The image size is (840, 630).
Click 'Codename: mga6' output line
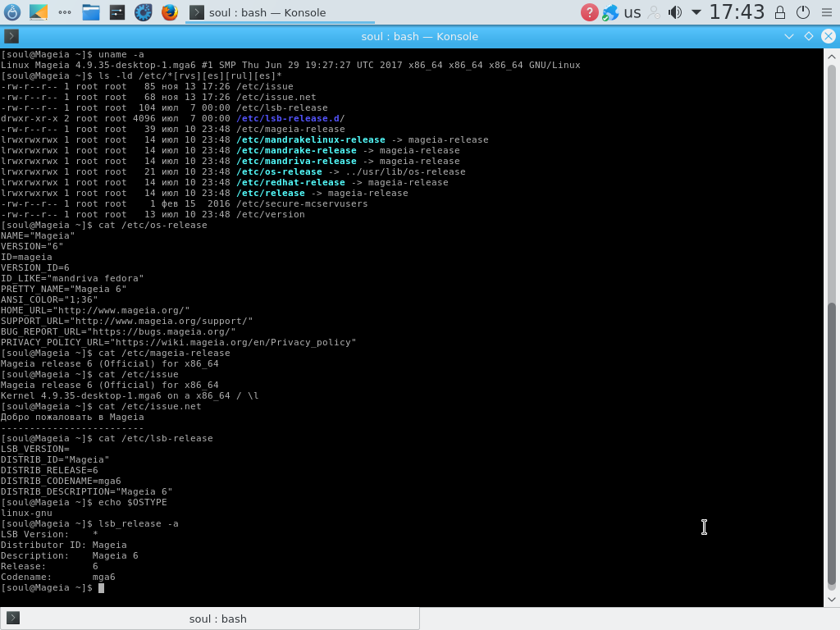coord(58,577)
